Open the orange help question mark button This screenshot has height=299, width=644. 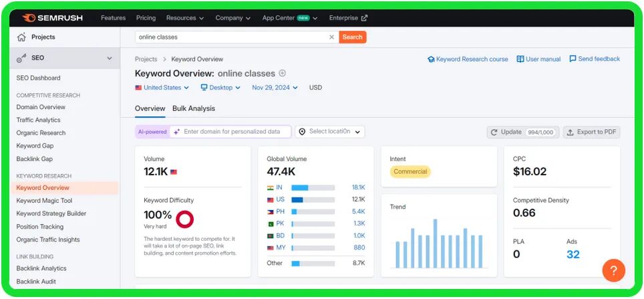click(x=613, y=270)
